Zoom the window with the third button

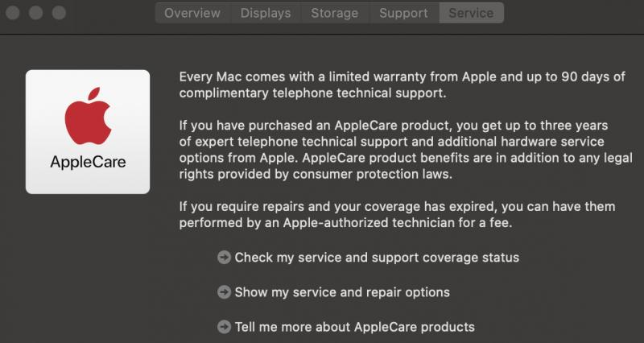(58, 13)
